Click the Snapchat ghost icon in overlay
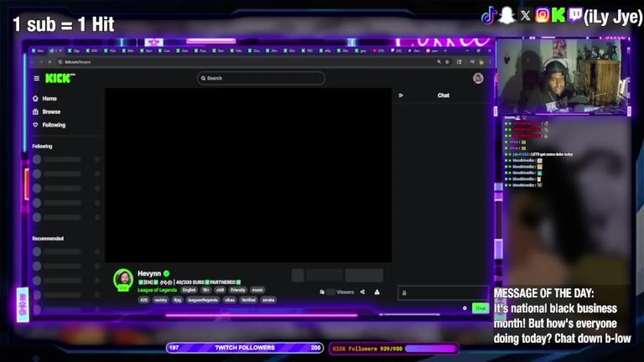The height and width of the screenshot is (362, 644). coord(507,16)
